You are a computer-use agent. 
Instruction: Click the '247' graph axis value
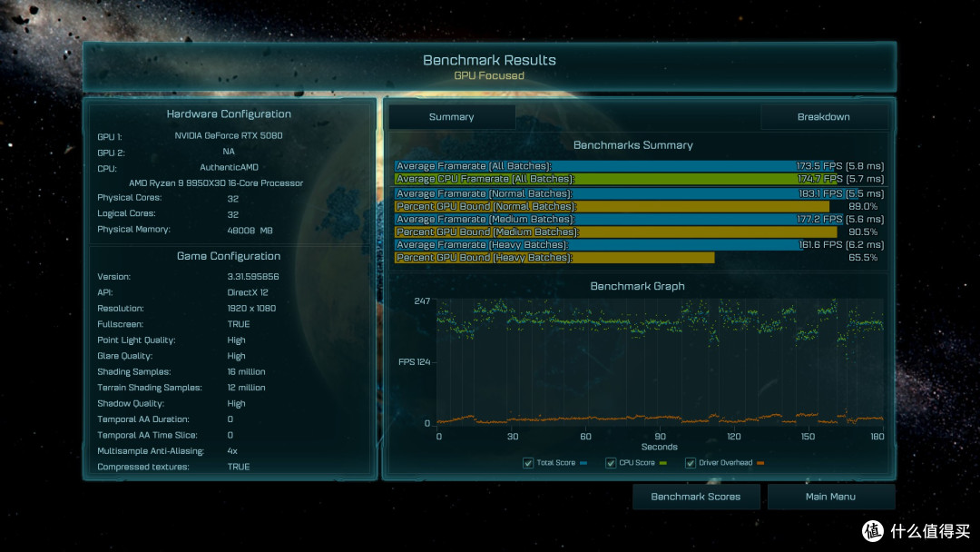pyautogui.click(x=422, y=301)
